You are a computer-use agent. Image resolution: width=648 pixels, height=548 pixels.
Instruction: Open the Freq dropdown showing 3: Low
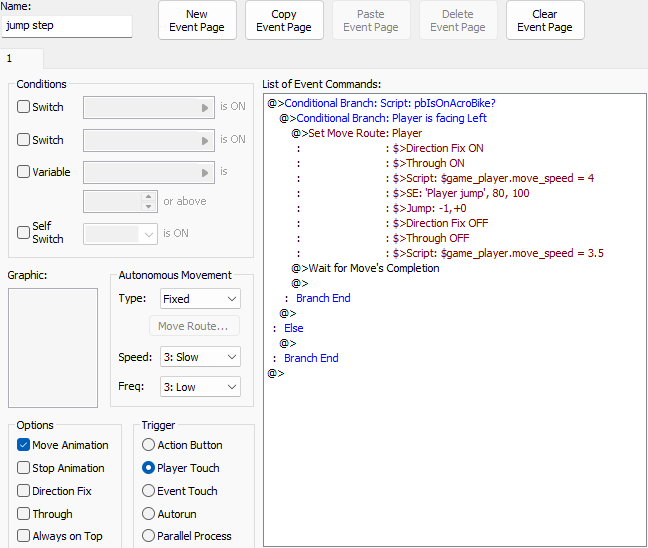pyautogui.click(x=200, y=387)
